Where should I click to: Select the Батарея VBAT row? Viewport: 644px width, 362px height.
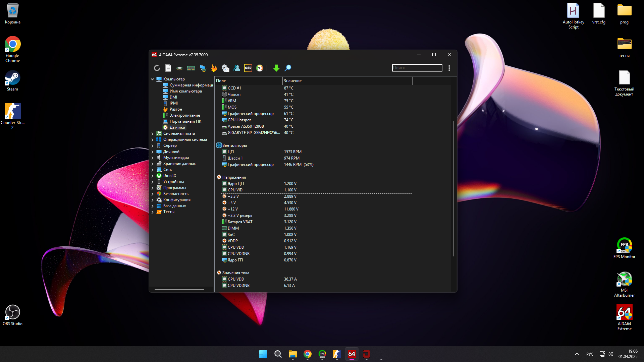[x=316, y=222]
